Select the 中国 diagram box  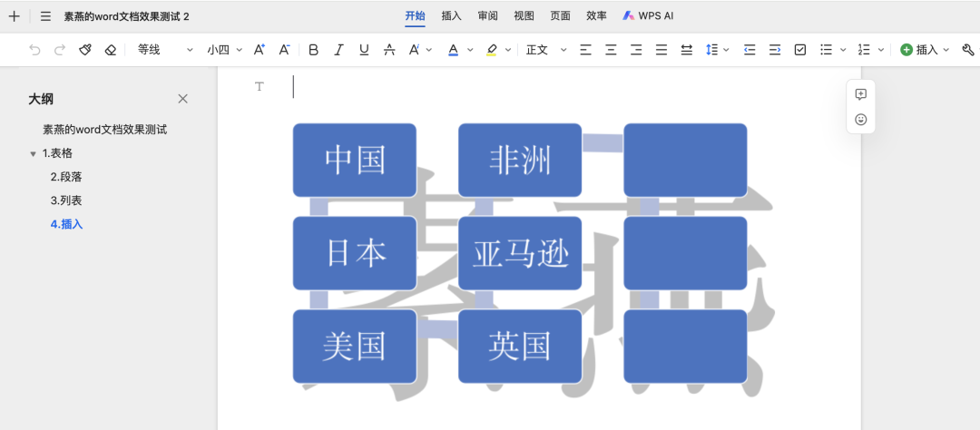pos(355,160)
